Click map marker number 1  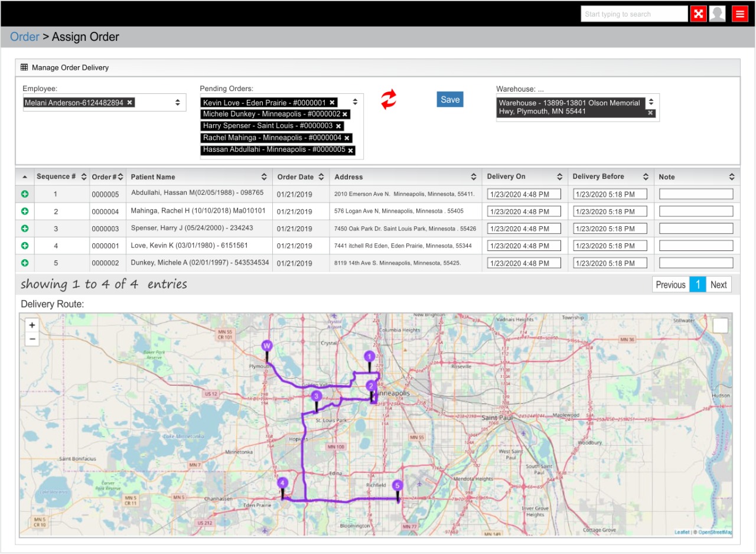coord(369,360)
